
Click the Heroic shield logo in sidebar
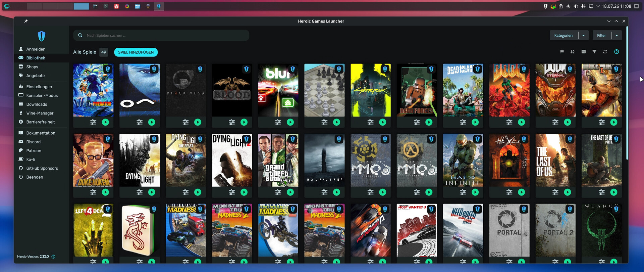click(x=42, y=36)
